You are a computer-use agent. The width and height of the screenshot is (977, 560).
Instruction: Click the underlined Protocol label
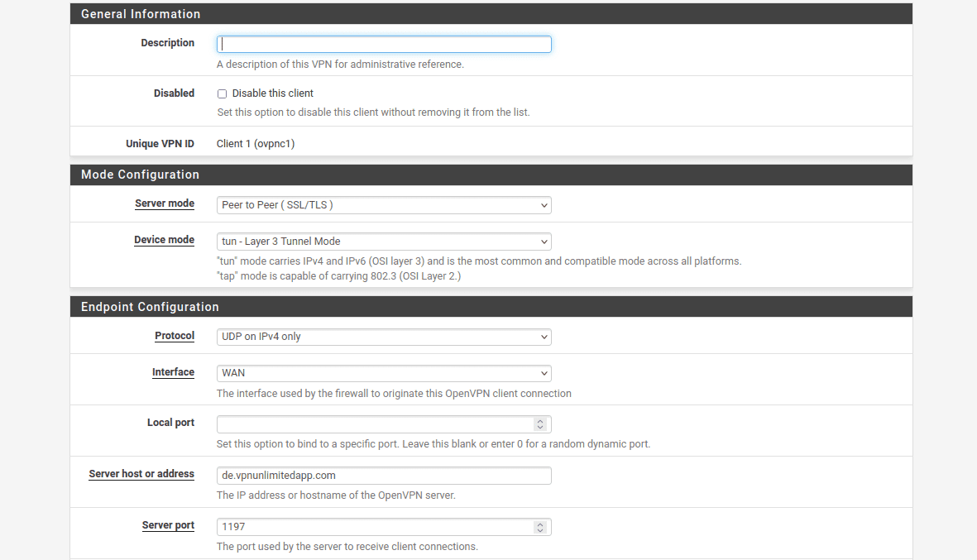[175, 336]
